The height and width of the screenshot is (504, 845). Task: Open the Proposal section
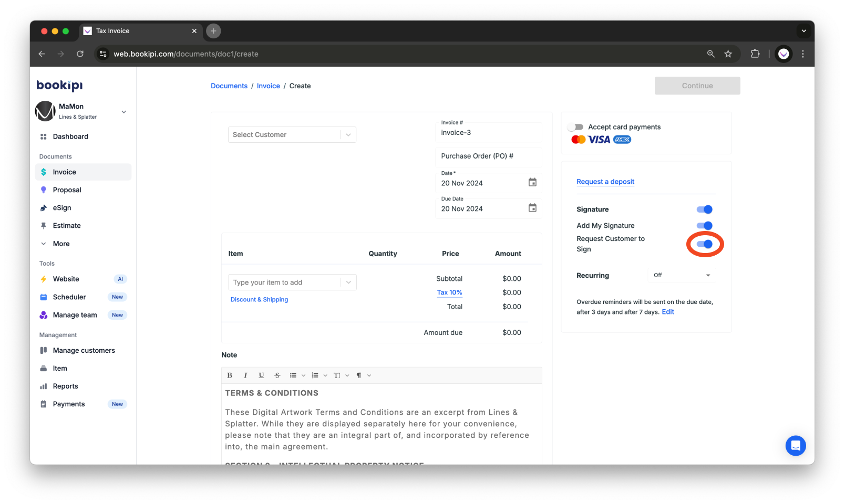[x=67, y=190]
